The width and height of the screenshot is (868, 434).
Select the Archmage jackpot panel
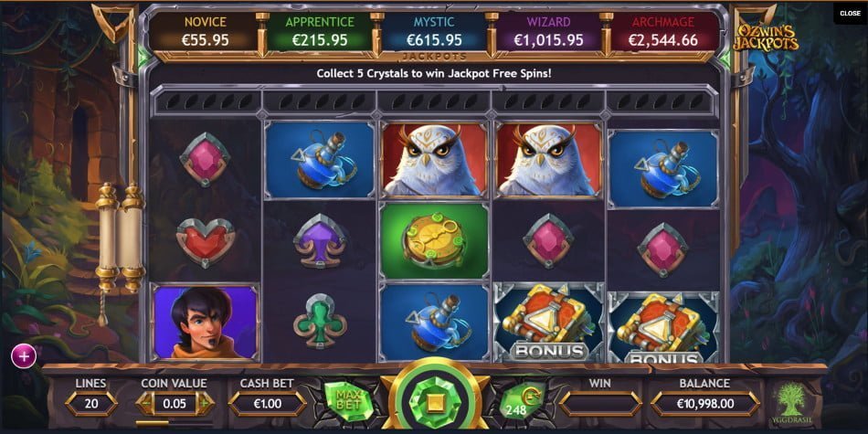(x=662, y=32)
